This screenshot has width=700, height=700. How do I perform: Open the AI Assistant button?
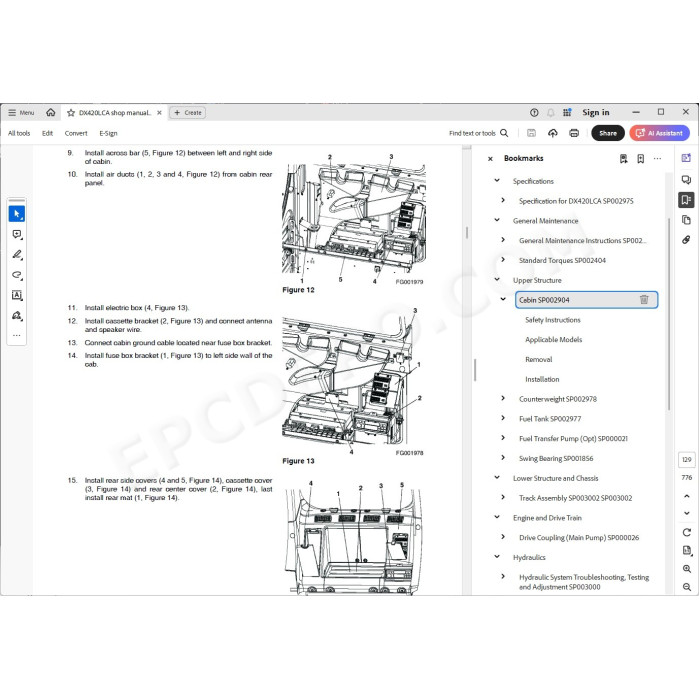tap(659, 133)
